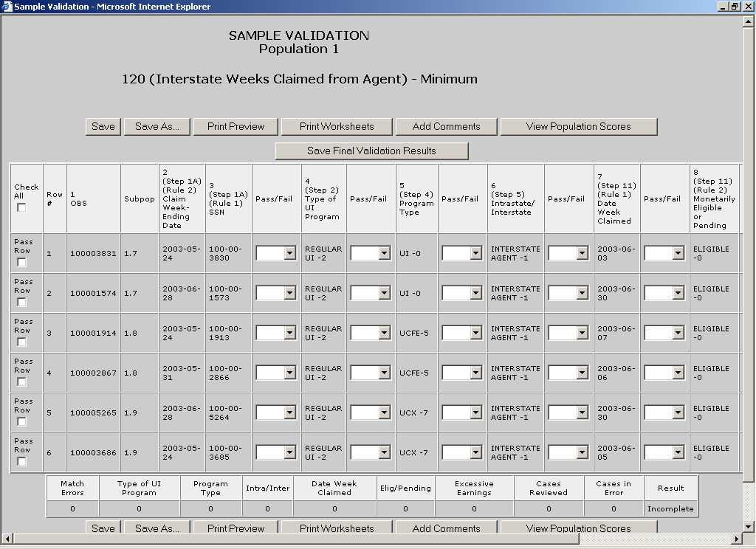This screenshot has width=756, height=549.
Task: Check the Pass Row box for row 4
Action: point(21,382)
